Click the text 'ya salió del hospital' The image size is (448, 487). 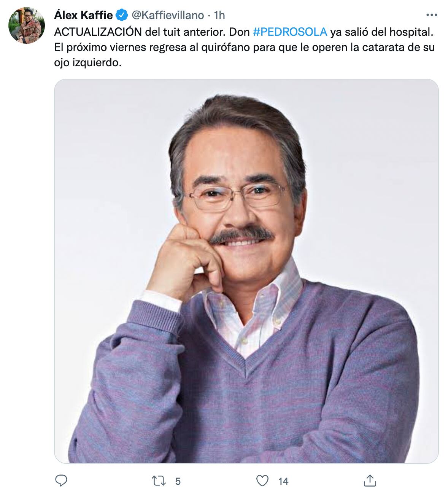[381, 32]
